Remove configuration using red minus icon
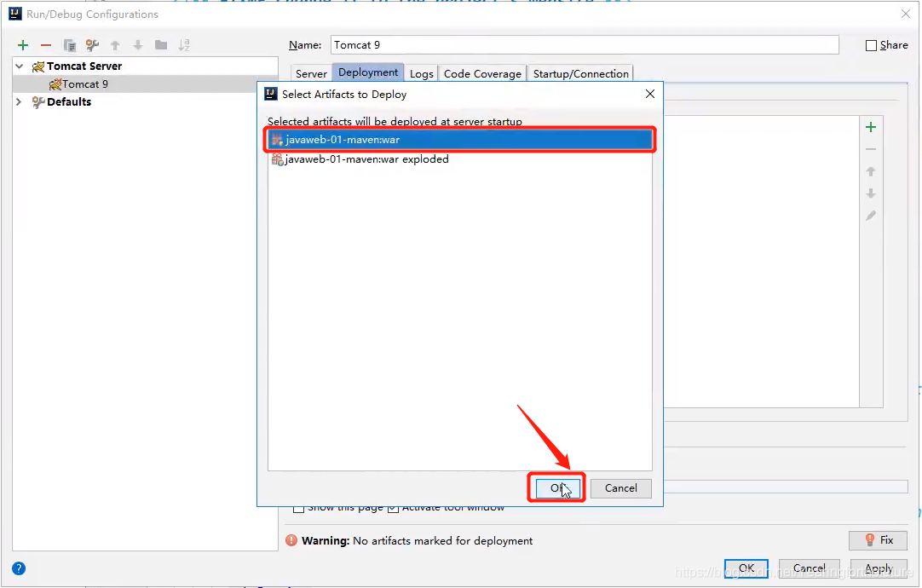This screenshot has height=588, width=922. click(x=46, y=45)
